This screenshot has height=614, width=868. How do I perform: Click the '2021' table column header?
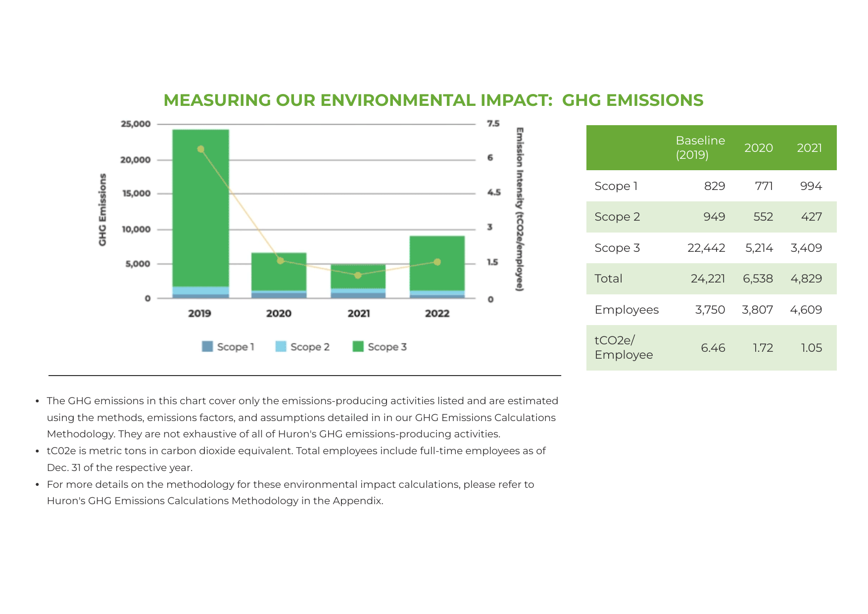coord(809,148)
